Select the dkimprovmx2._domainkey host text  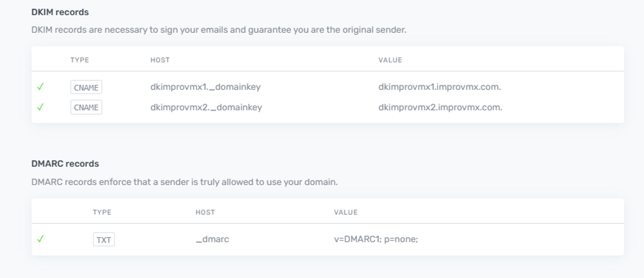point(206,107)
